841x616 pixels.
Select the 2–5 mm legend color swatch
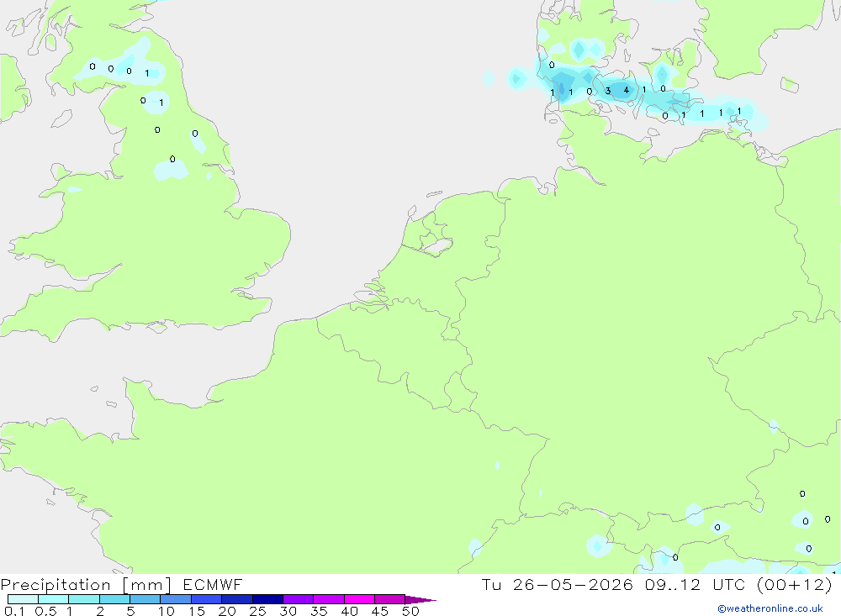coord(114,599)
